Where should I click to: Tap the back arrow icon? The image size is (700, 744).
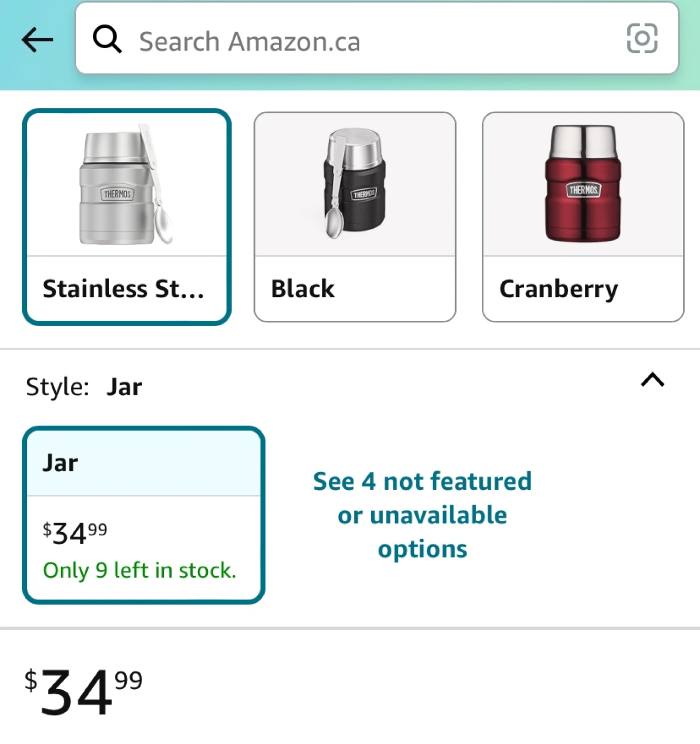(x=37, y=40)
